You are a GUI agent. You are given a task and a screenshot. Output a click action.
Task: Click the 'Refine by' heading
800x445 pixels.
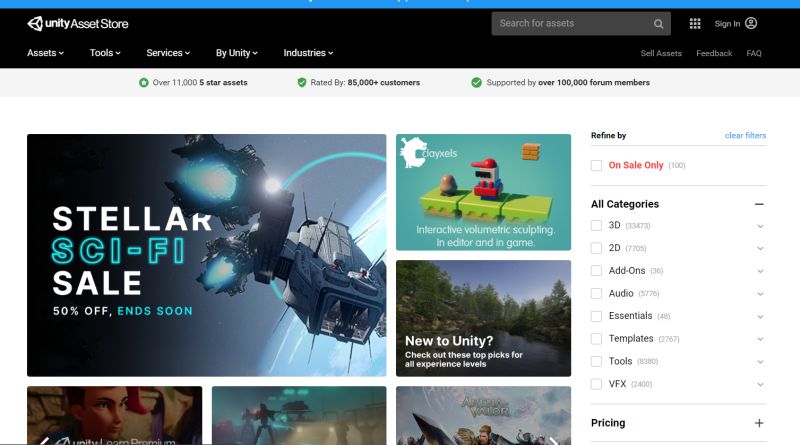coord(608,135)
